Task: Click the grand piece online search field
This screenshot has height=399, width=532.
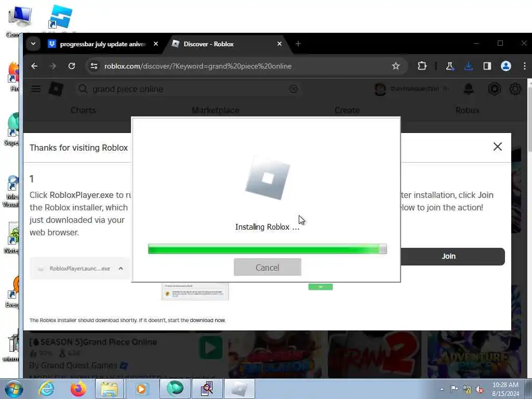Action: point(188,89)
